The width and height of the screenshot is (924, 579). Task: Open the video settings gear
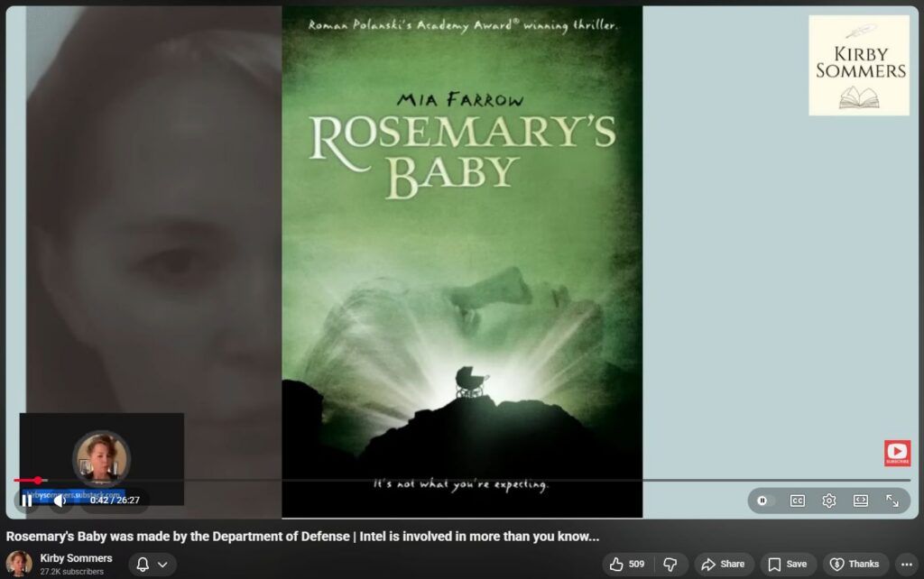point(829,501)
